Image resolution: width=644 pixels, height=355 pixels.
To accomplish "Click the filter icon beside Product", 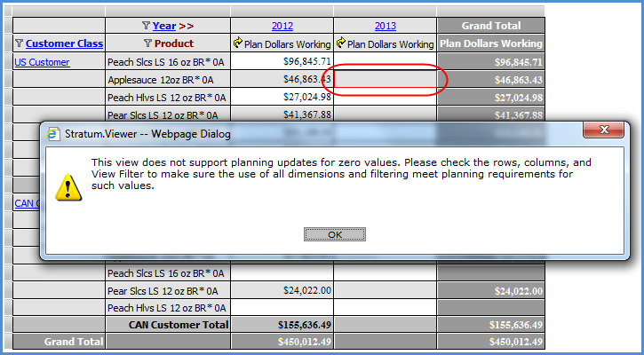I will point(147,43).
